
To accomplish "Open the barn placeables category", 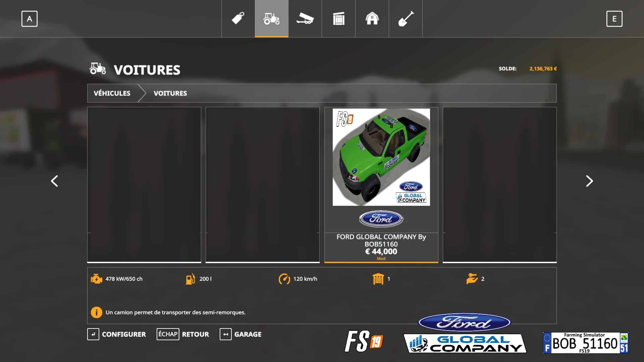I will point(372,18).
